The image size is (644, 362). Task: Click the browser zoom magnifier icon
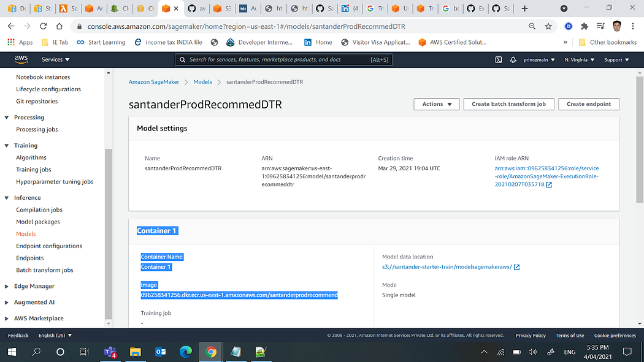pyautogui.click(x=532, y=26)
